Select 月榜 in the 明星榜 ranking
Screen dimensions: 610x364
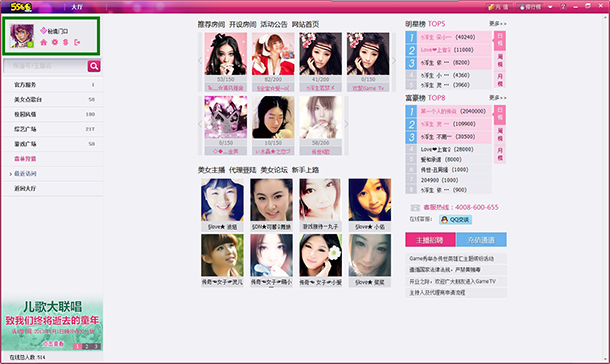pyautogui.click(x=500, y=80)
